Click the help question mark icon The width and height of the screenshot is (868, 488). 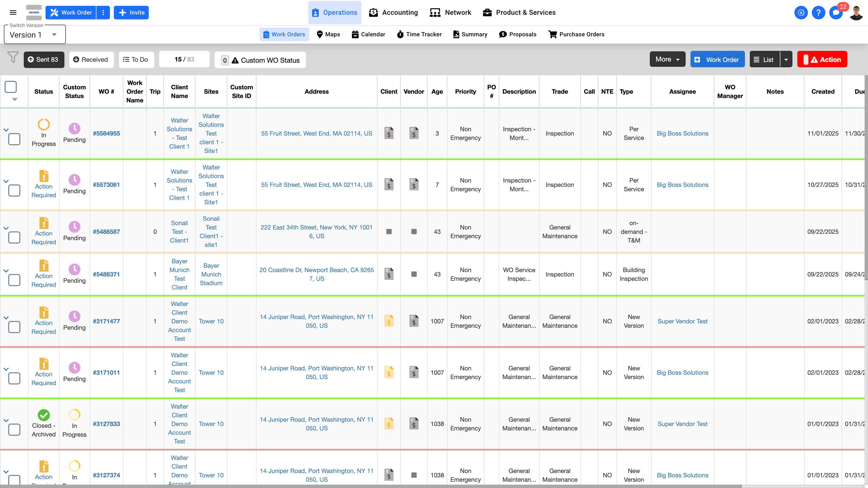click(x=818, y=13)
